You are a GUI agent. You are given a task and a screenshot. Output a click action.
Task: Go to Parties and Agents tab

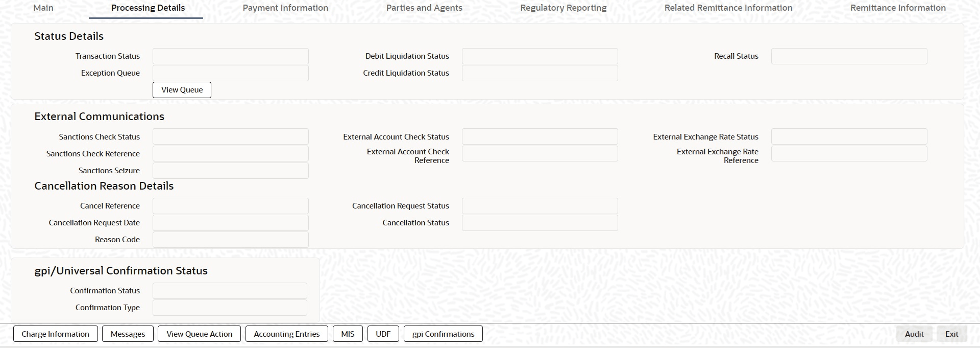coord(424,8)
